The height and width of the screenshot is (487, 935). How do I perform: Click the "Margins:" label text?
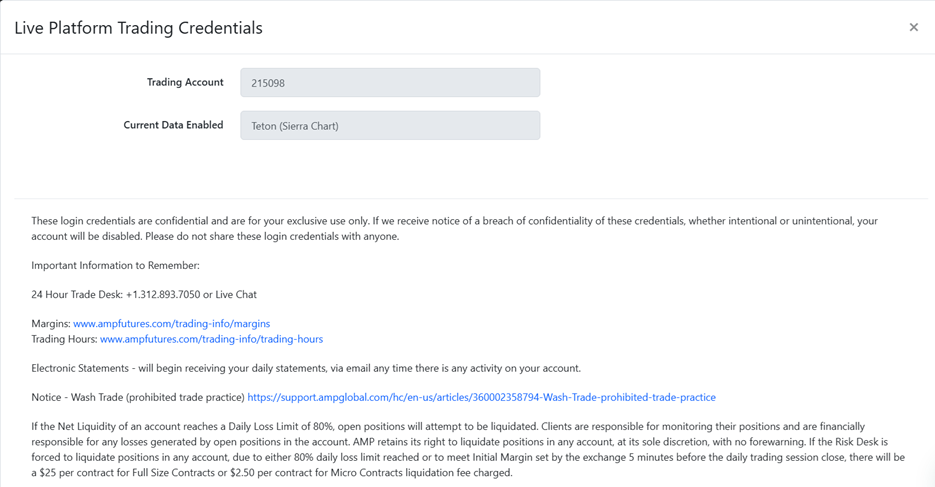(51, 324)
